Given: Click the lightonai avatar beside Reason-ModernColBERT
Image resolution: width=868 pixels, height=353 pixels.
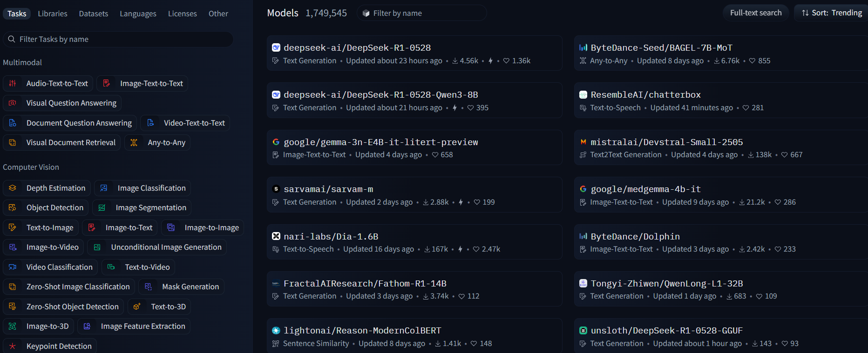Looking at the screenshot, I should [x=276, y=330].
